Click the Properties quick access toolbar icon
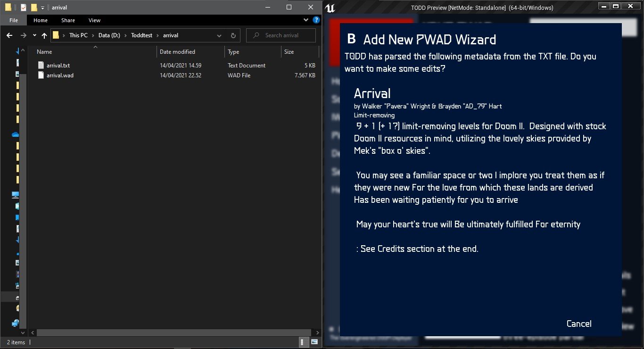Image resolution: width=644 pixels, height=349 pixels. 24,8
